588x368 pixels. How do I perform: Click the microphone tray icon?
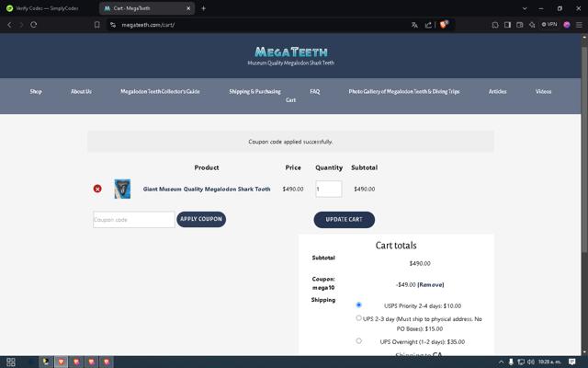pyautogui.click(x=511, y=362)
